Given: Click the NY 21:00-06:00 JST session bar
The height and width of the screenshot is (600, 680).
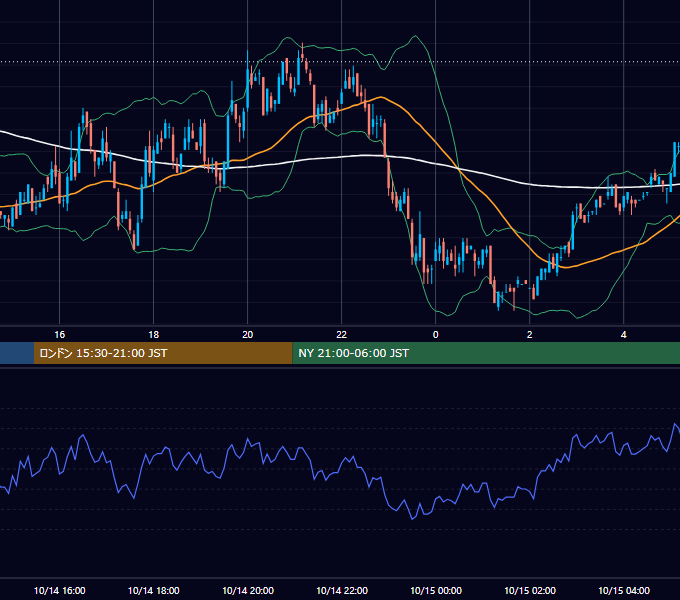Looking at the screenshot, I should [486, 353].
